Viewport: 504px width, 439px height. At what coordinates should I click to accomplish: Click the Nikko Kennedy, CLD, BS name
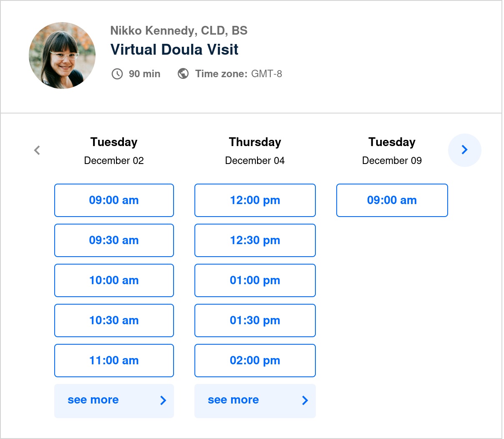(179, 30)
